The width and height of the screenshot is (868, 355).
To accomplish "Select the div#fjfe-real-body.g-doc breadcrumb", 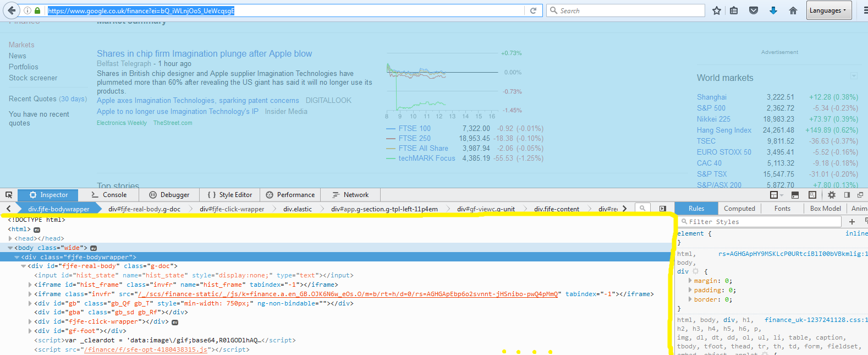I will pyautogui.click(x=144, y=209).
